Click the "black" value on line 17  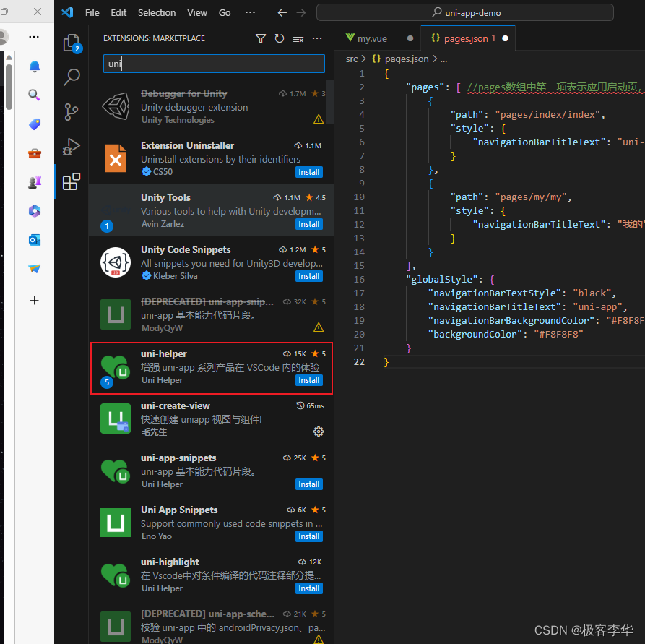tap(592, 293)
